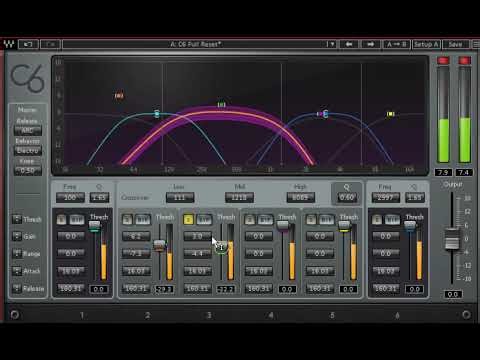Click band 1 Freq value 100

pyautogui.click(x=70, y=197)
